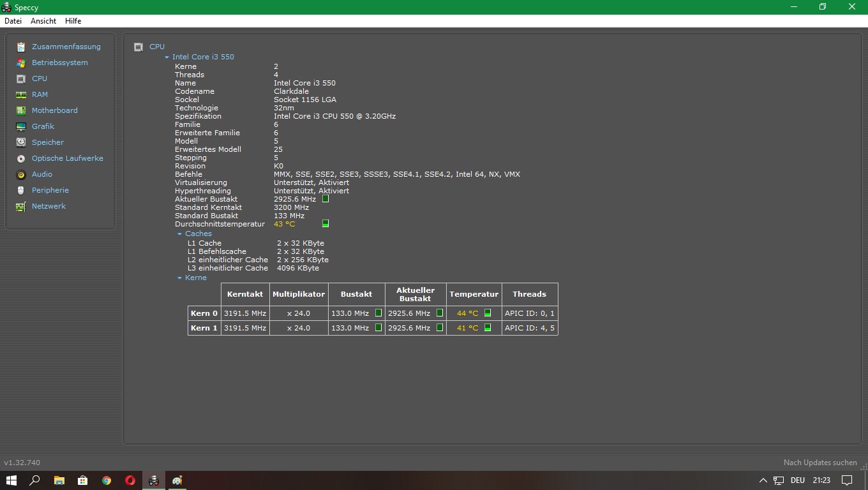Click the 44 °C temperature value
Viewport: 868px width, 490px height.
pos(467,313)
